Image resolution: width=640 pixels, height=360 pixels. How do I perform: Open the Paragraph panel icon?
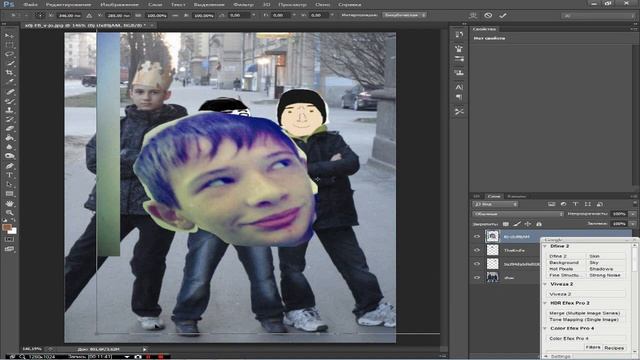click(459, 97)
